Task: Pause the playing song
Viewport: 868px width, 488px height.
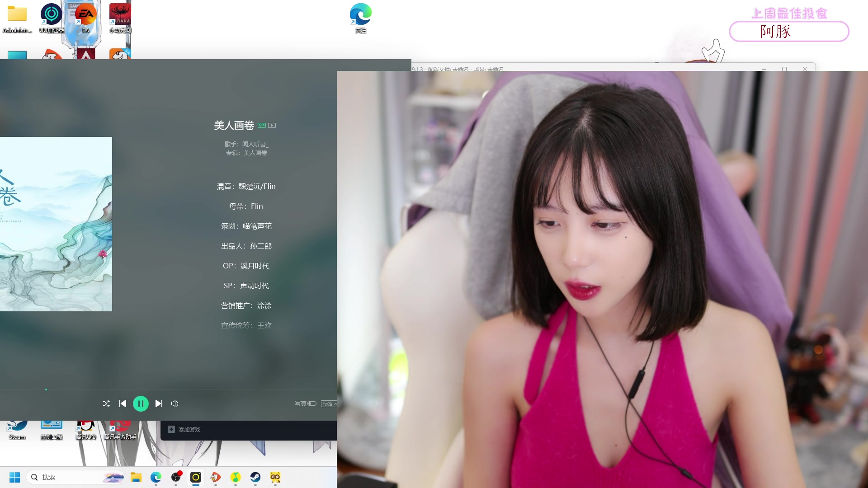Action: (x=141, y=404)
